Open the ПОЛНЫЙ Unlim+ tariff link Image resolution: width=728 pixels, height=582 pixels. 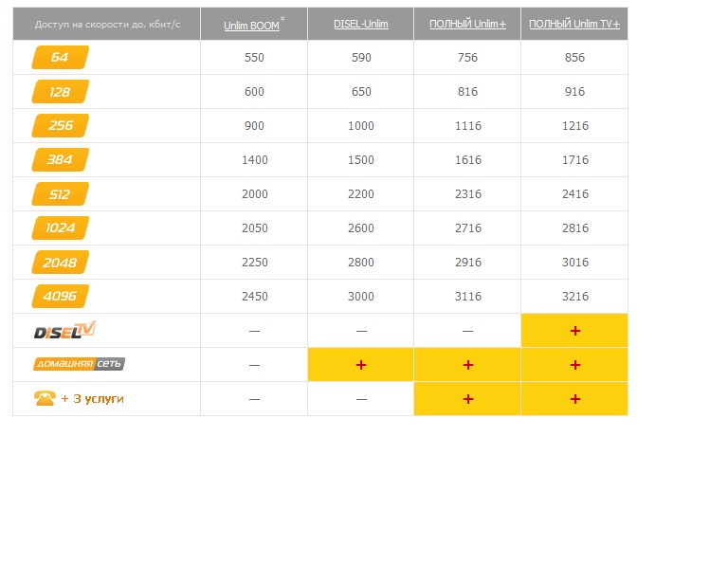pos(467,24)
